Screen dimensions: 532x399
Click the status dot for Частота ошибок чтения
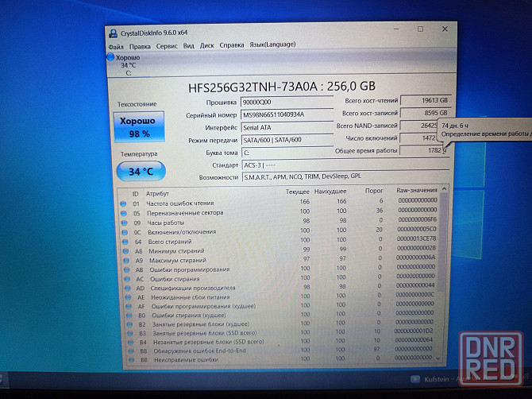pyautogui.click(x=123, y=203)
